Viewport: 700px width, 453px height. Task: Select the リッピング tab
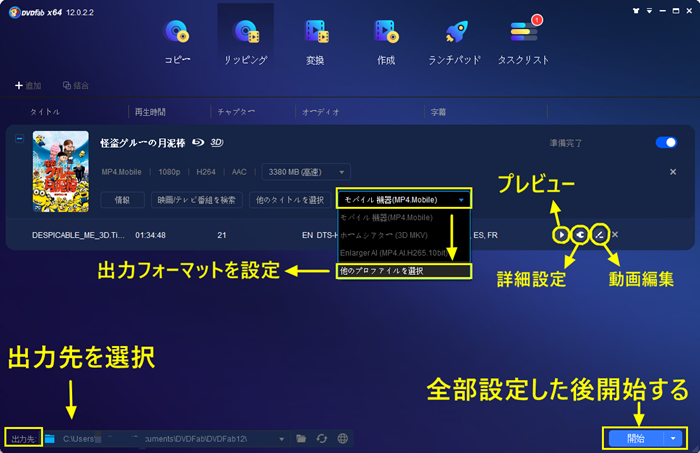pyautogui.click(x=245, y=40)
